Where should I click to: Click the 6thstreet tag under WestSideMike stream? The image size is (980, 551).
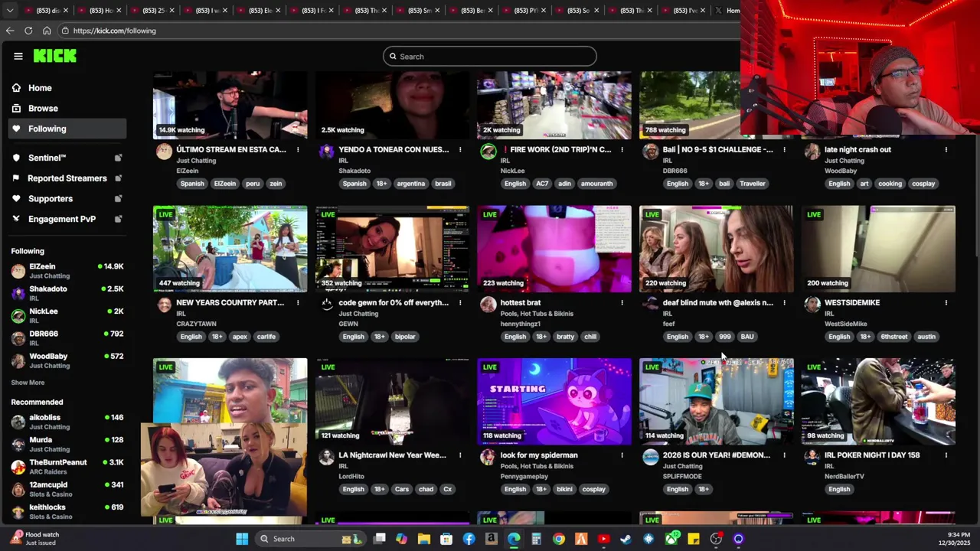(x=893, y=337)
